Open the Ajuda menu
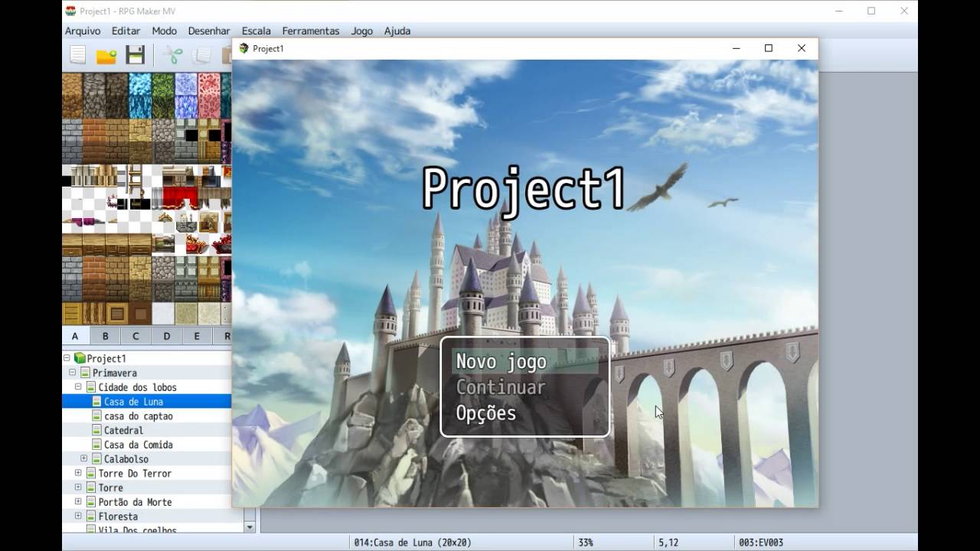Viewport: 980px width, 551px height. point(397,31)
